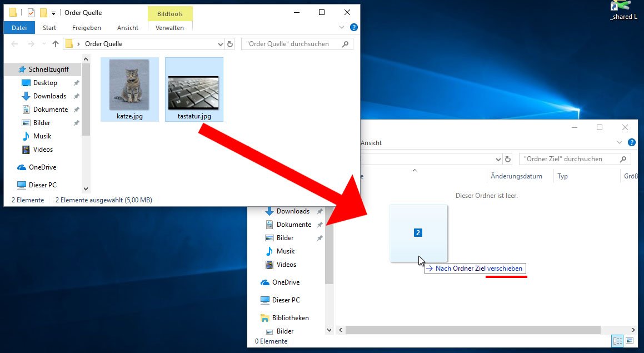Sort by the Änderungsdatum column header
The image size is (644, 353).
[516, 176]
